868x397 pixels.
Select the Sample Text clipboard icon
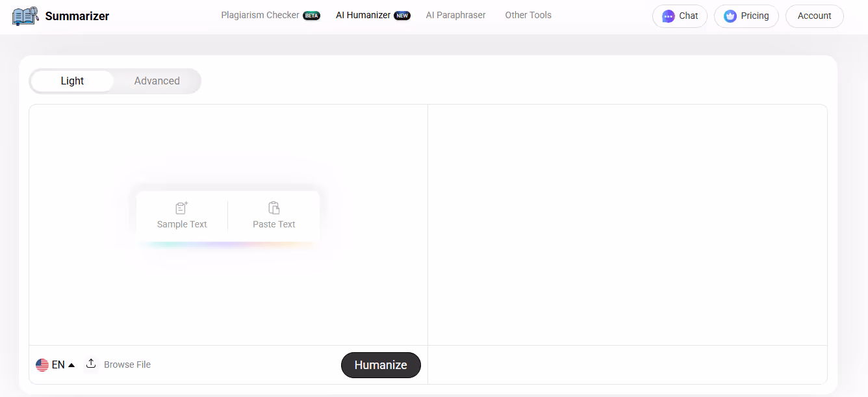click(181, 208)
